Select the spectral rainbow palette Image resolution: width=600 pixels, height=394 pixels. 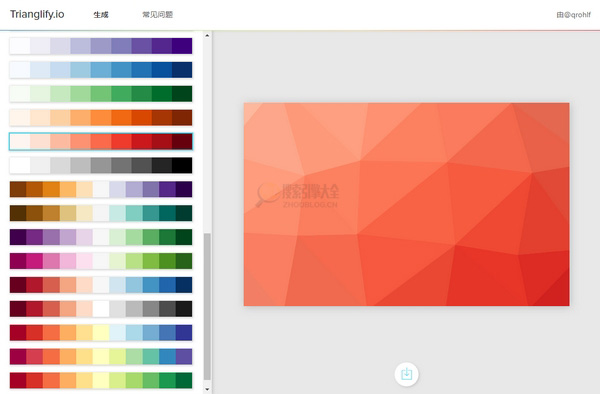pos(101,357)
